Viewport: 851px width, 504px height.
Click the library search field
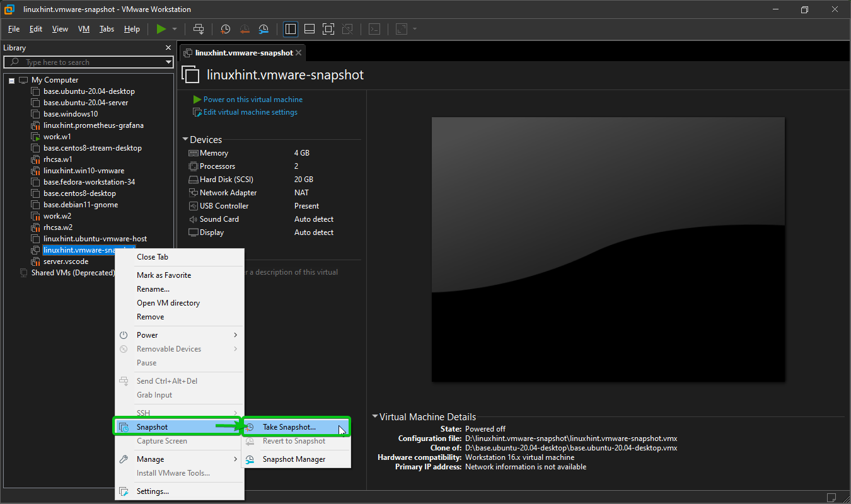(x=88, y=62)
